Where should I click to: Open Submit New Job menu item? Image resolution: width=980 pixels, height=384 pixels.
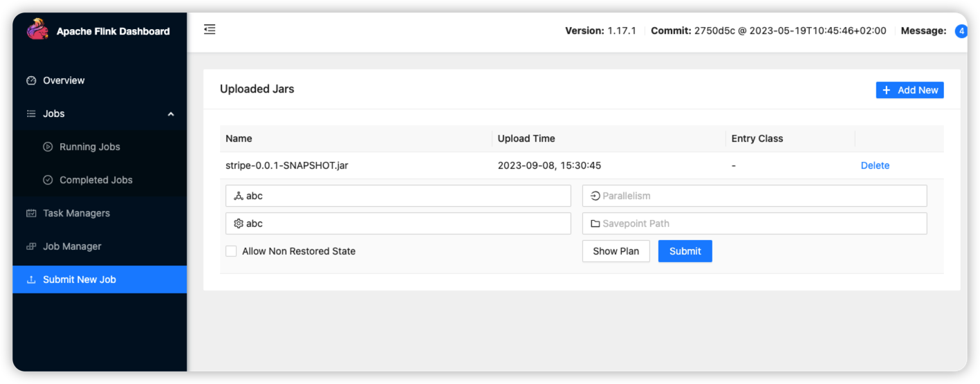[x=79, y=280]
